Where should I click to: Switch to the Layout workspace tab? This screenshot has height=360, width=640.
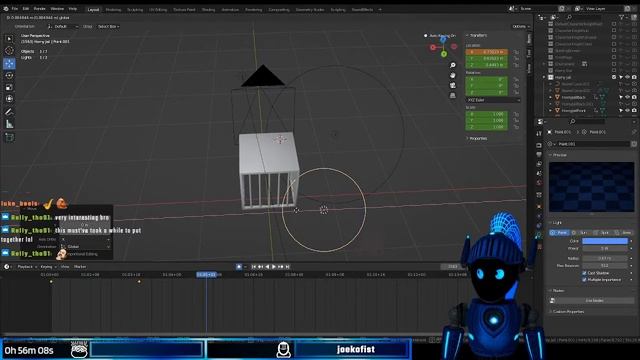point(93,9)
